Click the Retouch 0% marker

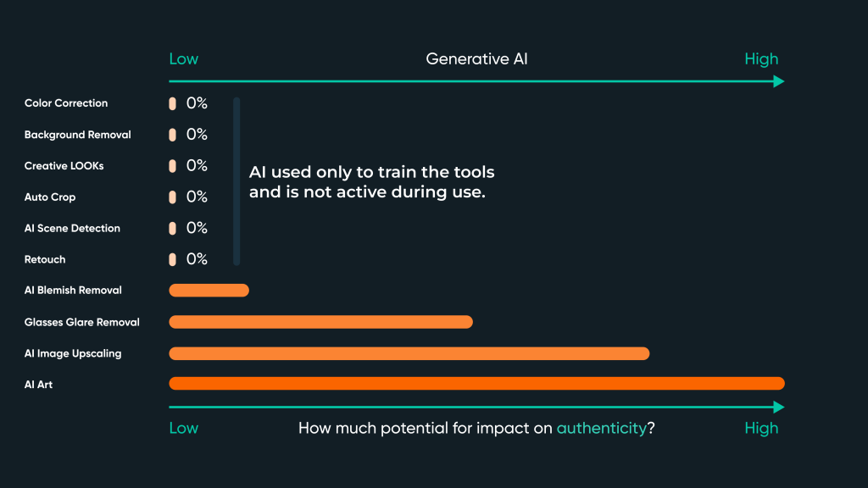click(x=172, y=259)
